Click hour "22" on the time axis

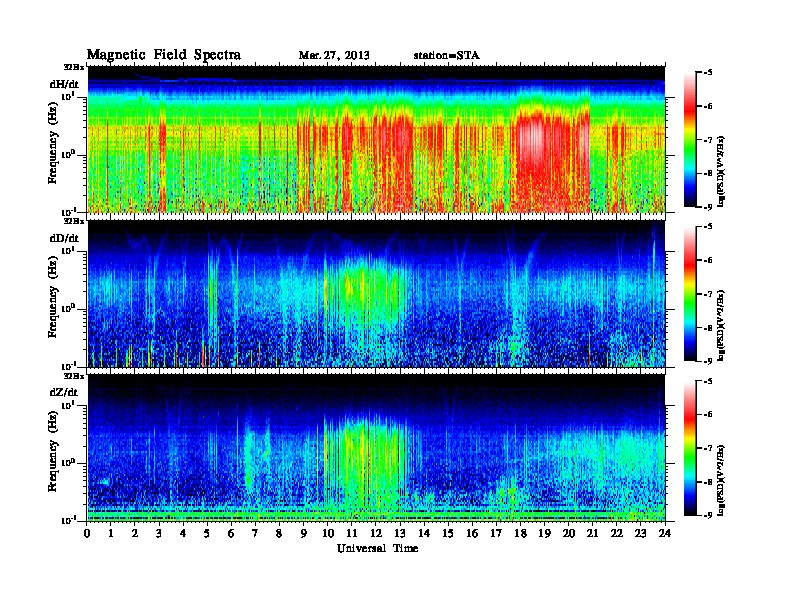pyautogui.click(x=617, y=533)
